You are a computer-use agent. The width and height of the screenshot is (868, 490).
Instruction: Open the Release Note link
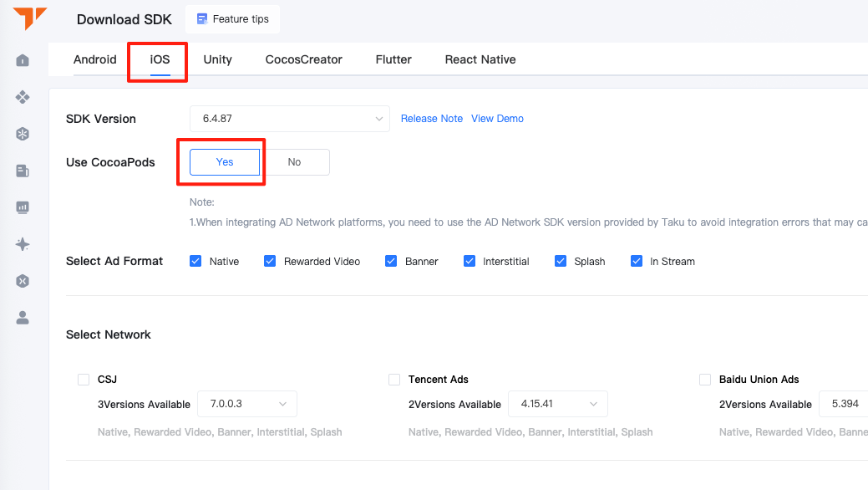tap(432, 119)
